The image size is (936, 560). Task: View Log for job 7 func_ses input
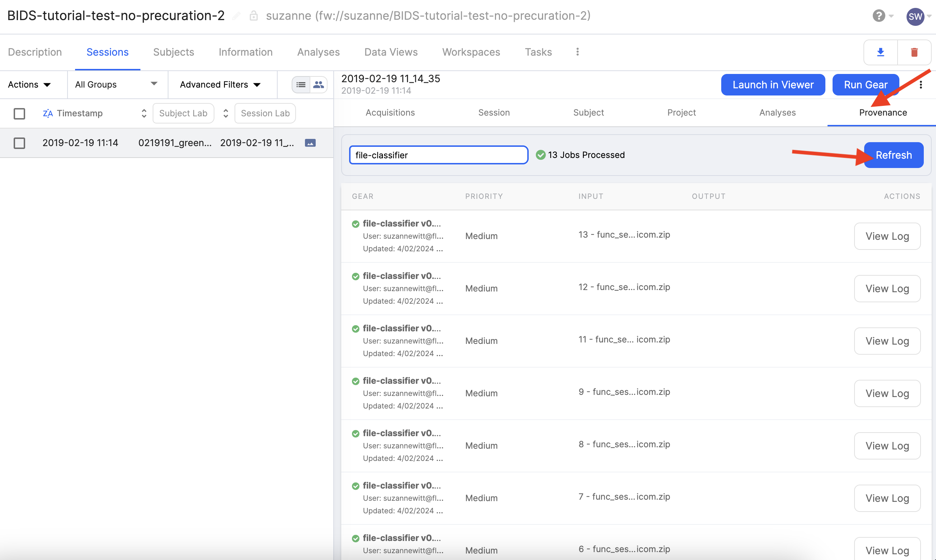[x=887, y=499]
